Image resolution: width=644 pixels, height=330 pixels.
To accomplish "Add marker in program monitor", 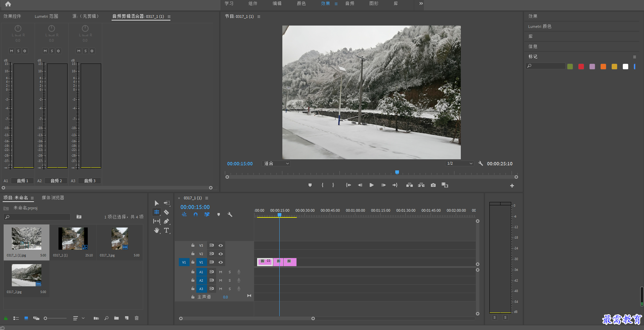I will [x=310, y=185].
